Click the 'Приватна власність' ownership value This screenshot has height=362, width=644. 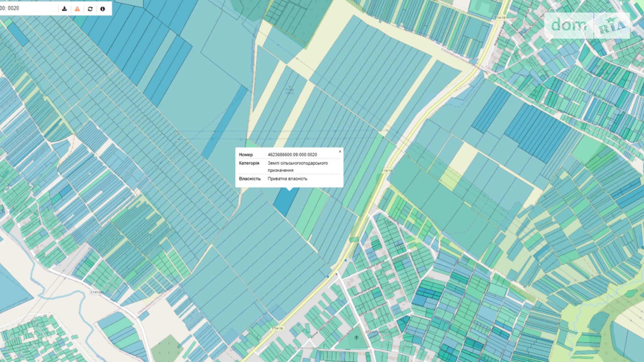tap(287, 179)
